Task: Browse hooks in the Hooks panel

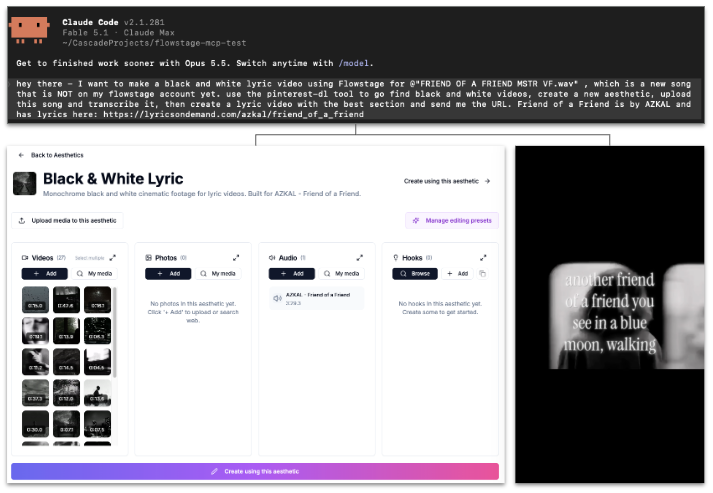Action: pyautogui.click(x=415, y=274)
